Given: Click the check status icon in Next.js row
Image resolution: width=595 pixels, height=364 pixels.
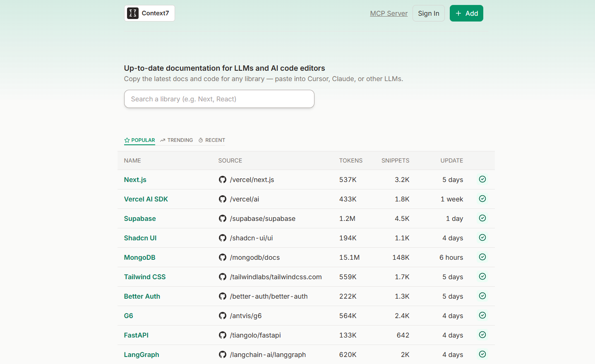Looking at the screenshot, I should tap(482, 179).
